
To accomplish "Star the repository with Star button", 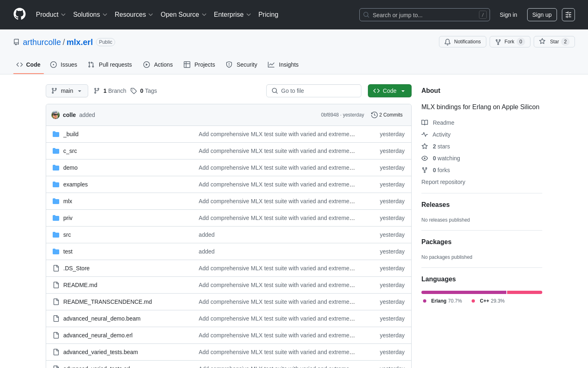I will click(x=554, y=42).
